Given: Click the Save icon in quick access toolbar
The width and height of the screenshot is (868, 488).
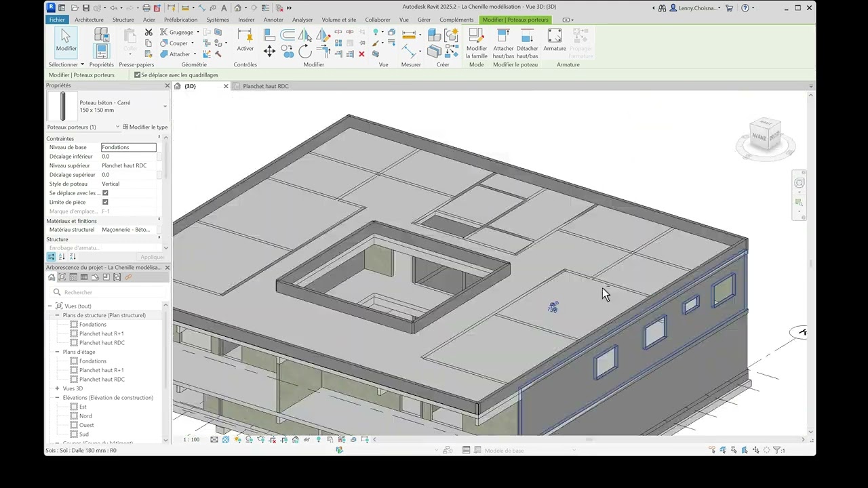Looking at the screenshot, I should pos(85,8).
